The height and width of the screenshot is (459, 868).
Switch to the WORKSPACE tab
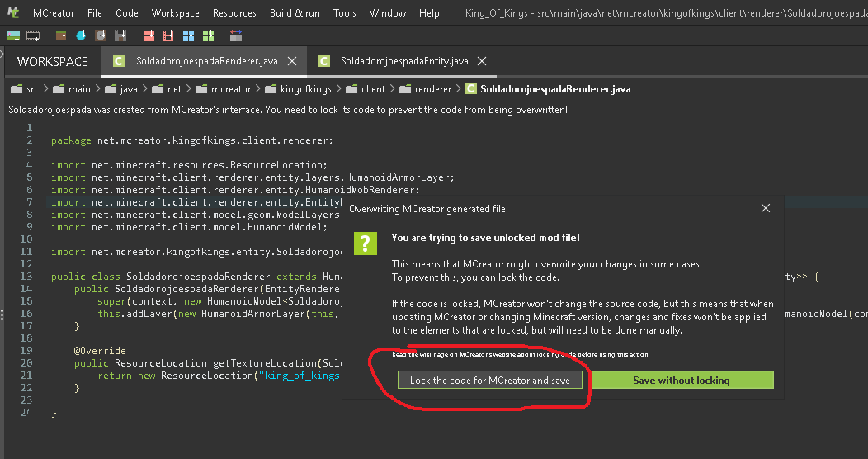53,61
